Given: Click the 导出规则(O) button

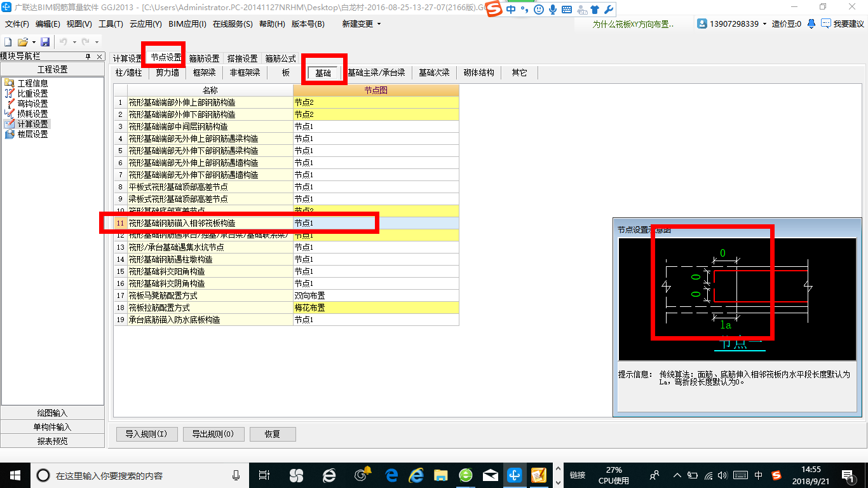Looking at the screenshot, I should point(213,435).
